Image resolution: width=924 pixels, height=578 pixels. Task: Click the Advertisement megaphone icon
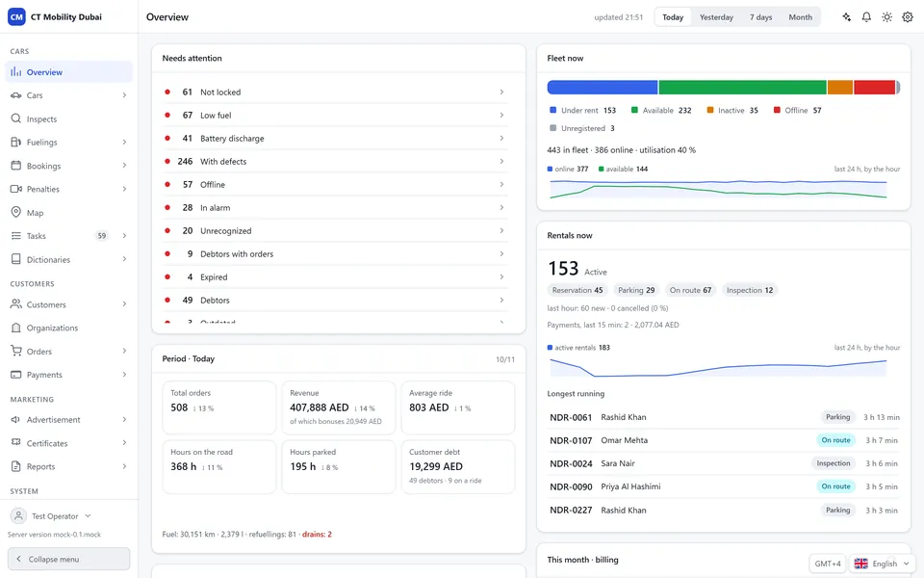click(16, 419)
